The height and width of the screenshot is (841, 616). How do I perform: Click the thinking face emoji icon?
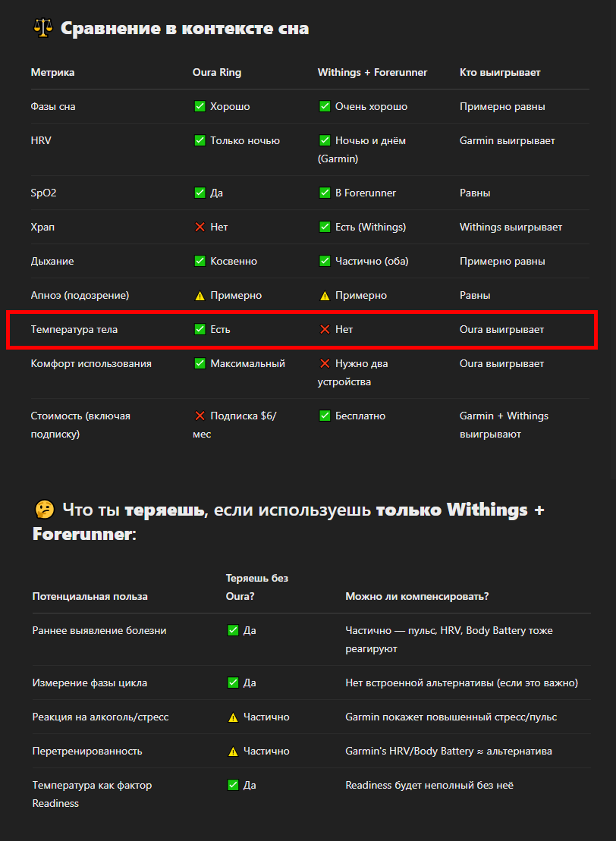44,510
